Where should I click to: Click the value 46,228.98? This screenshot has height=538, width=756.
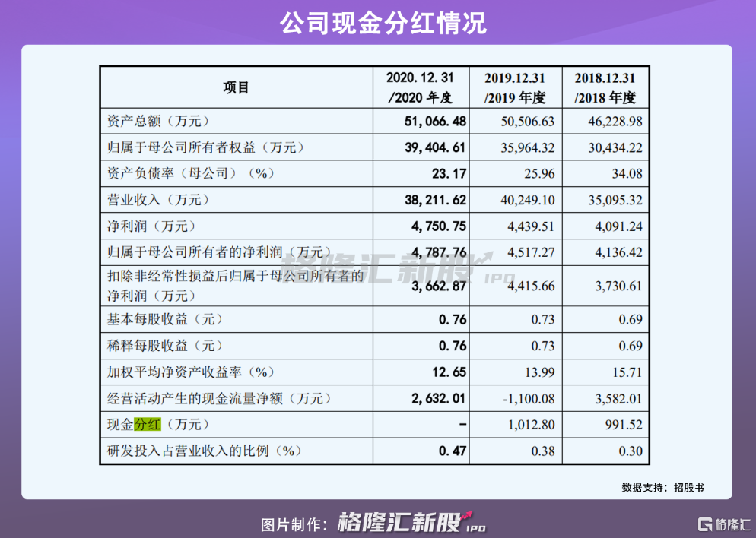tap(615, 121)
